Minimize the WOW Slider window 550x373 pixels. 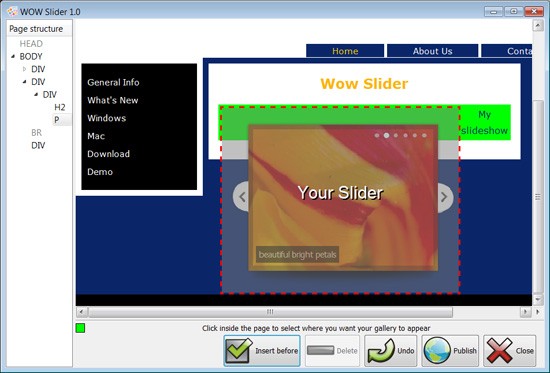point(494,12)
